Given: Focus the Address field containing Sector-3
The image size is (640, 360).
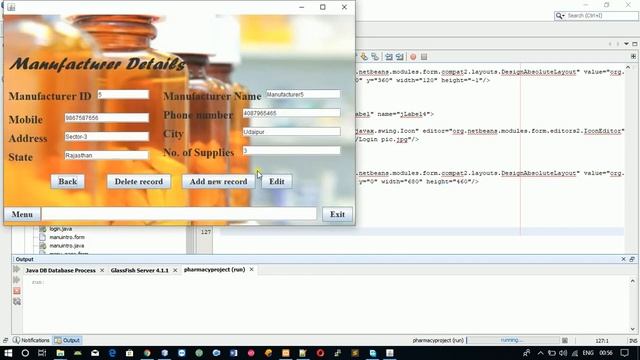Looking at the screenshot, I should coord(107,137).
